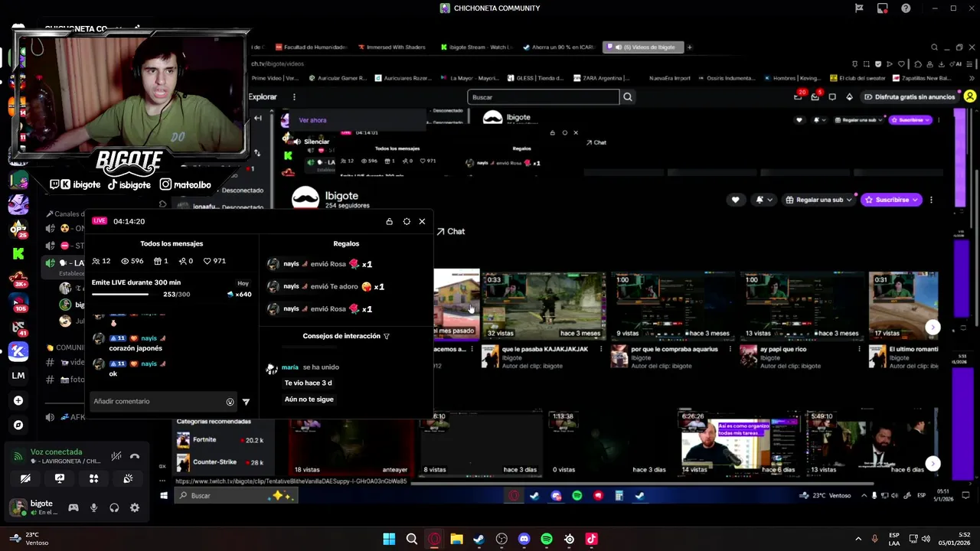Open Spotify from the taskbar
The width and height of the screenshot is (980, 551).
coord(546,539)
